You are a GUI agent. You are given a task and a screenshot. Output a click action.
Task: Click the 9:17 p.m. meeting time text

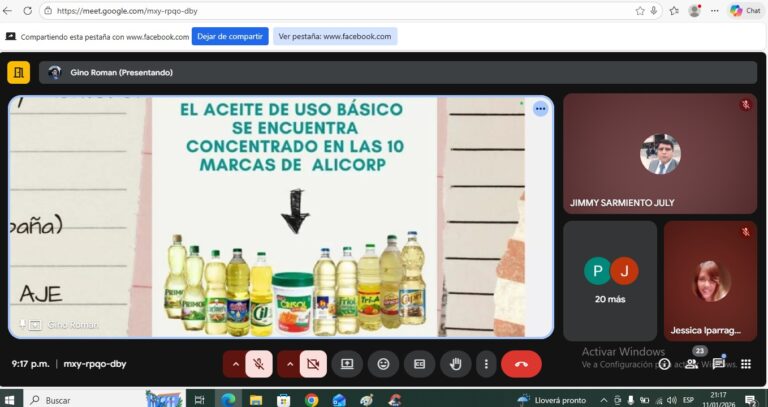[x=30, y=364]
